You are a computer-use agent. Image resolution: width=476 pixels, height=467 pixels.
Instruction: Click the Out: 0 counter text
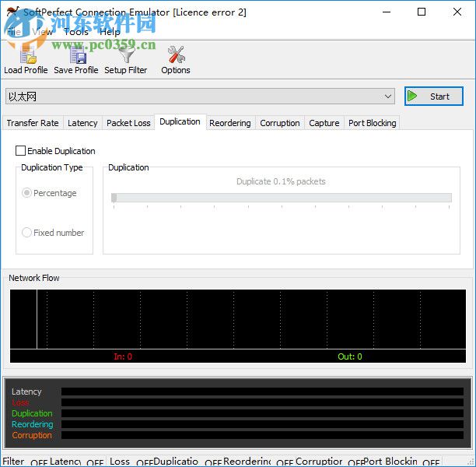pos(350,356)
